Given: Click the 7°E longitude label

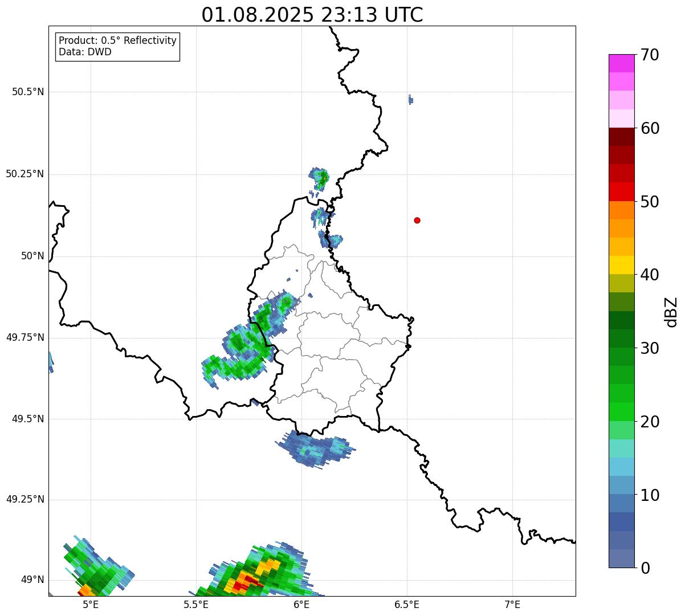Looking at the screenshot, I should [512, 604].
